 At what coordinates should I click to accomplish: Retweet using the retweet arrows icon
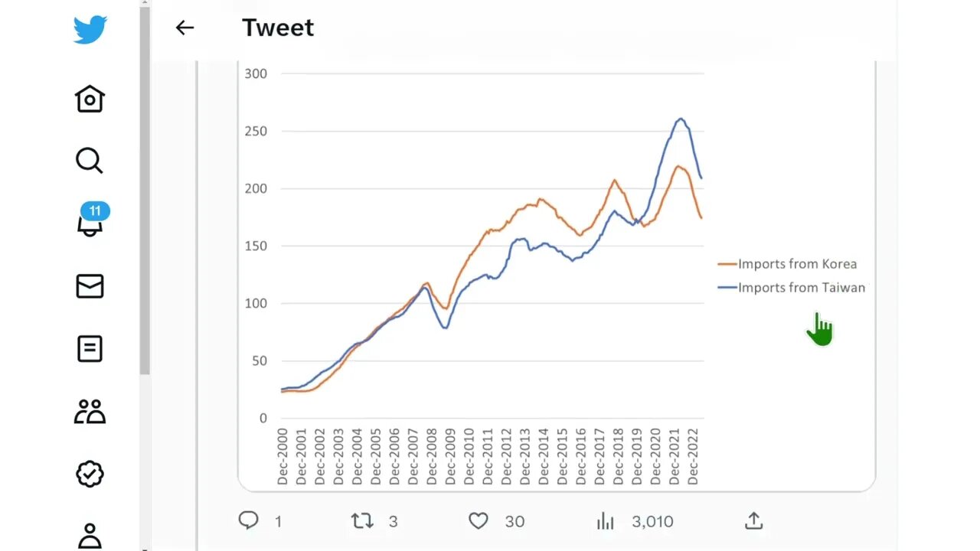tap(362, 521)
